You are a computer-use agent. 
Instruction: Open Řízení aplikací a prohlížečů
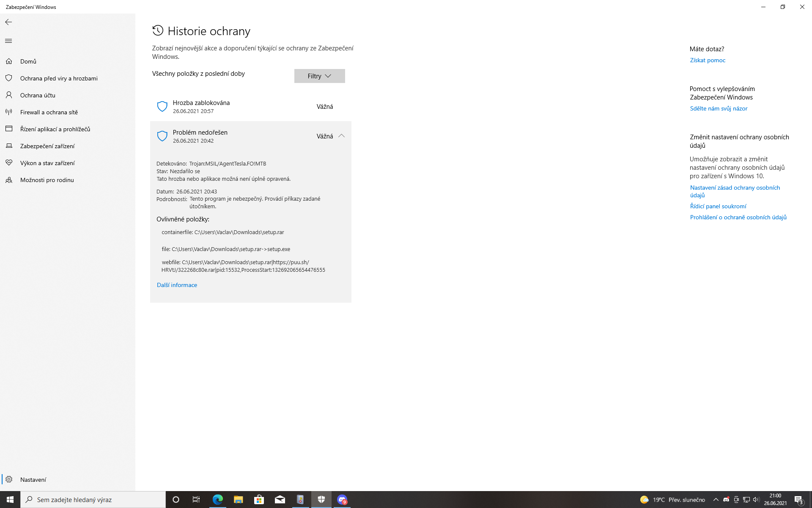point(55,129)
